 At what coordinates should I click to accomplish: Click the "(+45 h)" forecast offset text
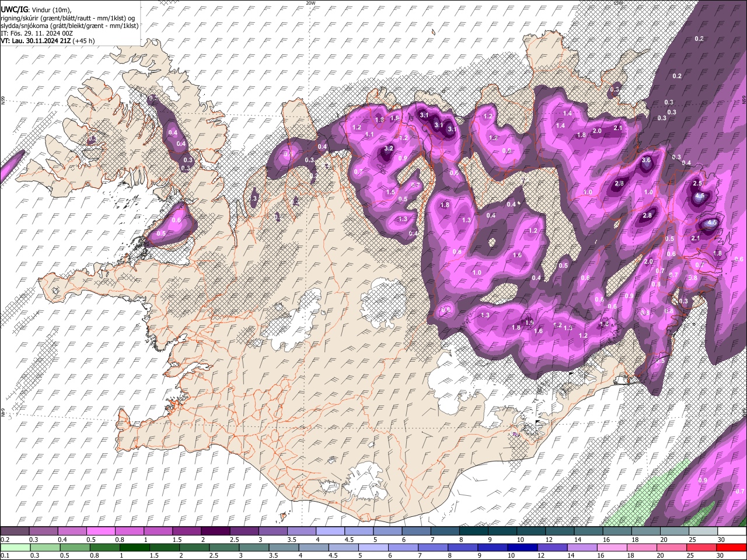coord(84,41)
